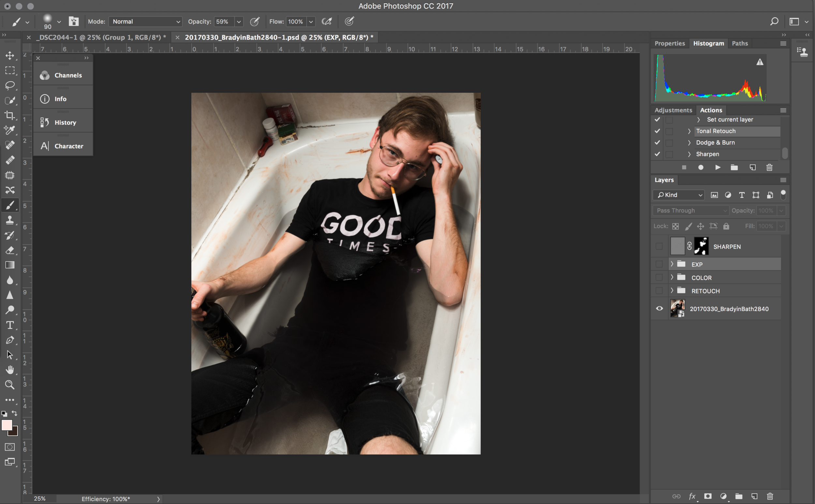Uncheck the Sharpen action
The width and height of the screenshot is (815, 504).
pos(657,154)
